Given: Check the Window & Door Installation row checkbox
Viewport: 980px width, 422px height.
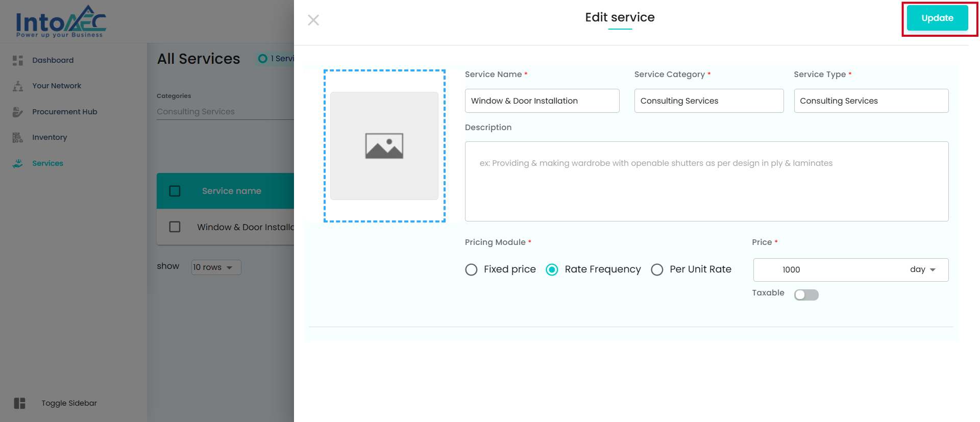Looking at the screenshot, I should point(175,227).
